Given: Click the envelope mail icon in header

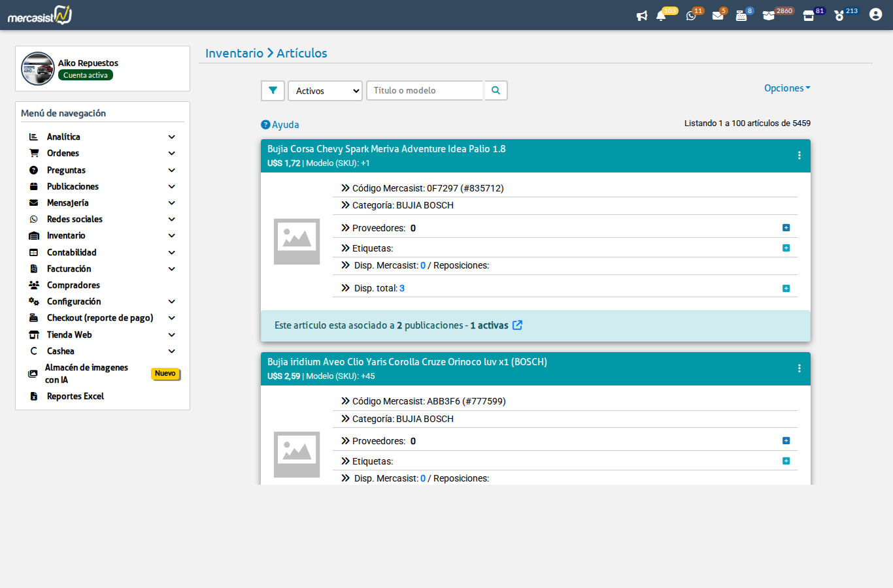Looking at the screenshot, I should (718, 16).
